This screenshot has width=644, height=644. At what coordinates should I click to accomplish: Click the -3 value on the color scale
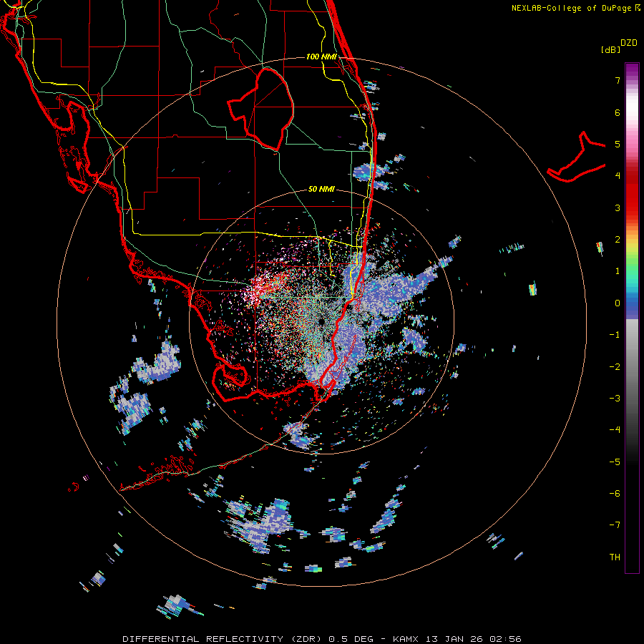point(615,399)
